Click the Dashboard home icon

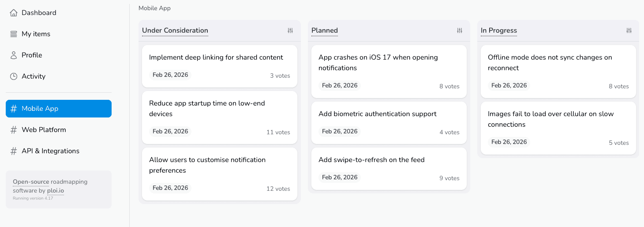click(14, 13)
